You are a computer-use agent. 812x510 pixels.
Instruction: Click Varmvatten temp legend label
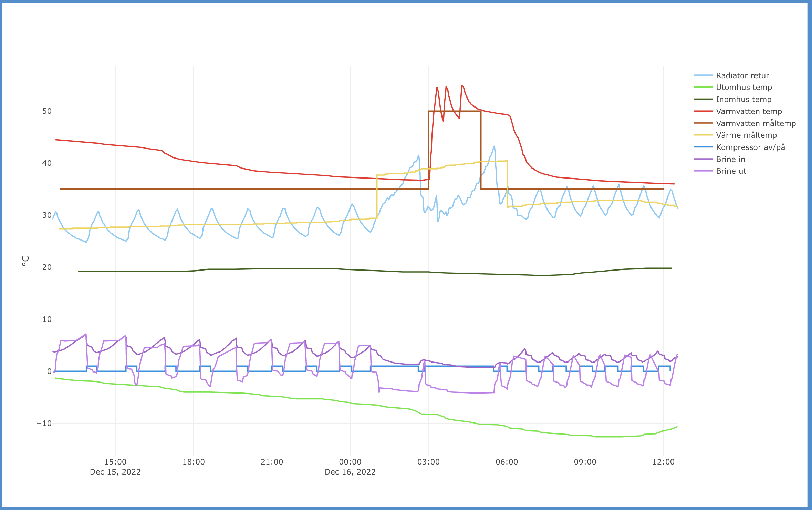coord(749,111)
